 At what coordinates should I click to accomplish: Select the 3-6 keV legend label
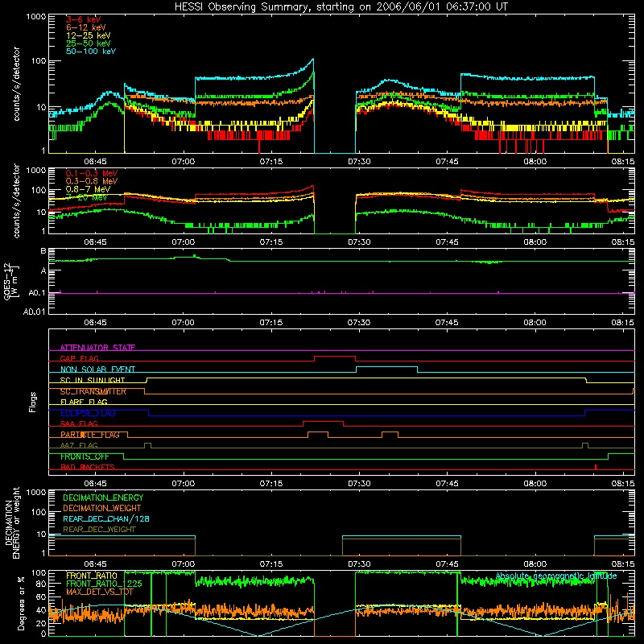[x=83, y=19]
